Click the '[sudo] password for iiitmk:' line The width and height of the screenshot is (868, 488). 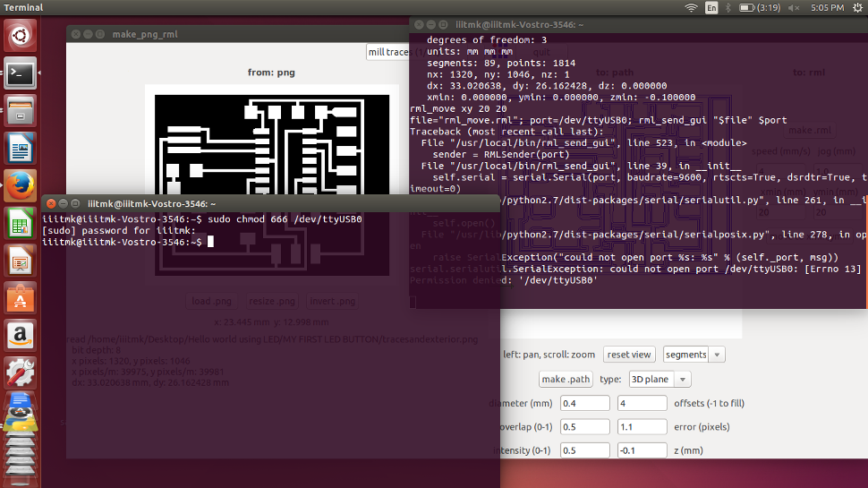(x=119, y=230)
